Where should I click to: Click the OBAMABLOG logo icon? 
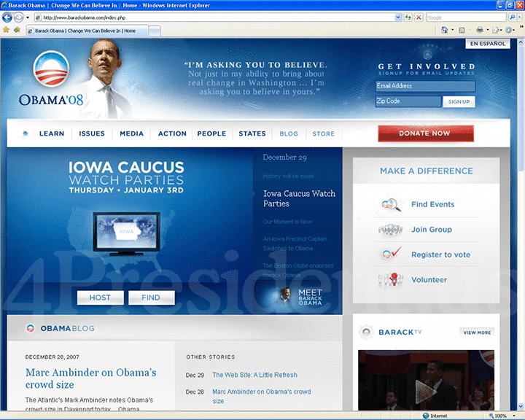point(31,328)
